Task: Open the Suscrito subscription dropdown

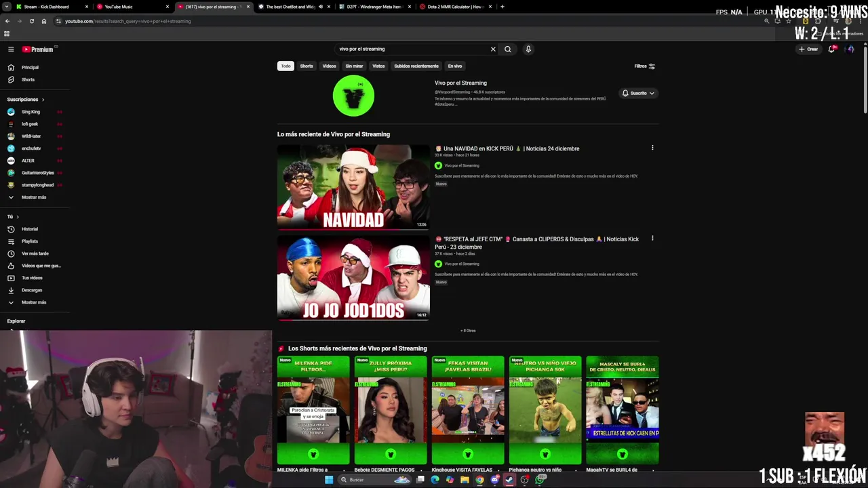Action: point(639,93)
